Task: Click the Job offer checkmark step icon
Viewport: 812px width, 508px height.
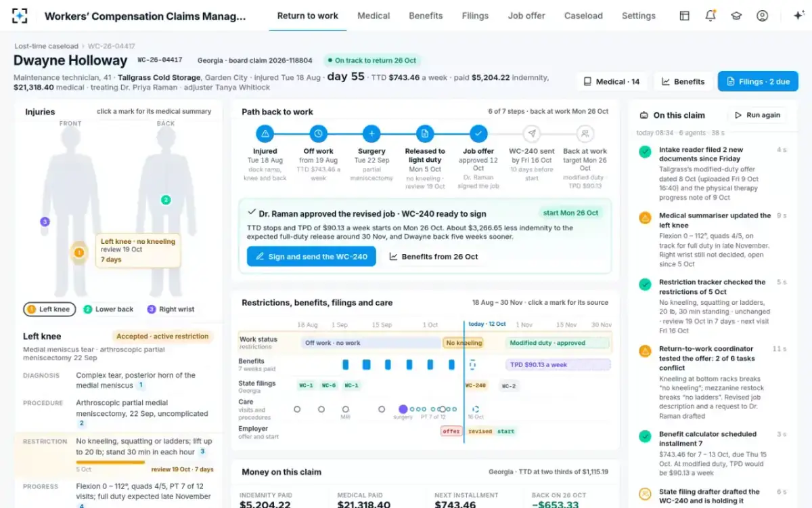Action: [x=478, y=133]
